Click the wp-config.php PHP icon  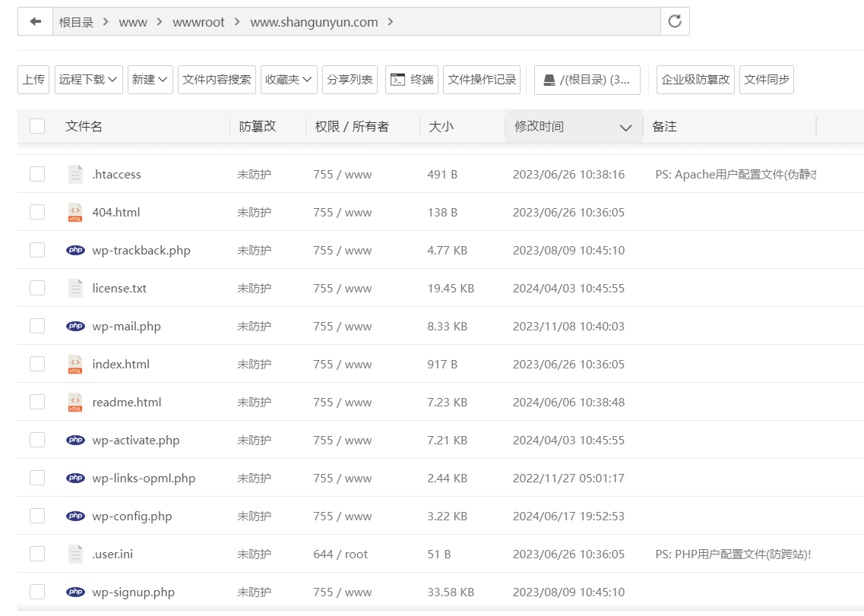pos(75,516)
